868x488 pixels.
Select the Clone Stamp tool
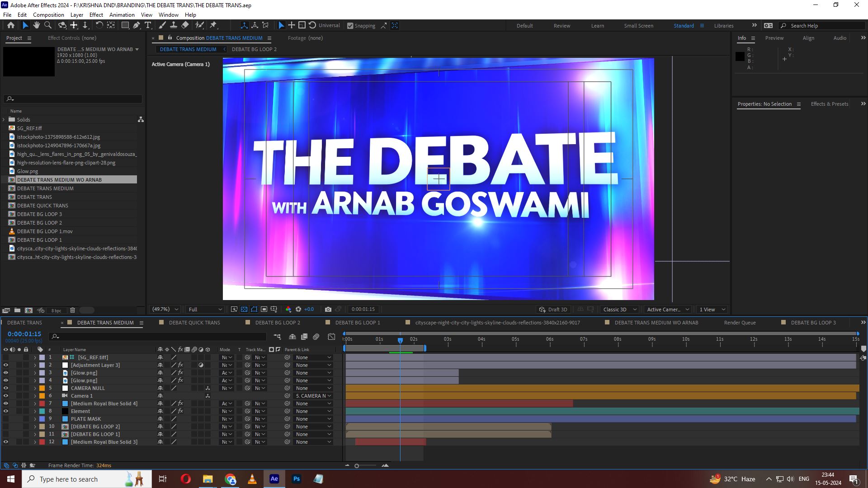coord(173,25)
